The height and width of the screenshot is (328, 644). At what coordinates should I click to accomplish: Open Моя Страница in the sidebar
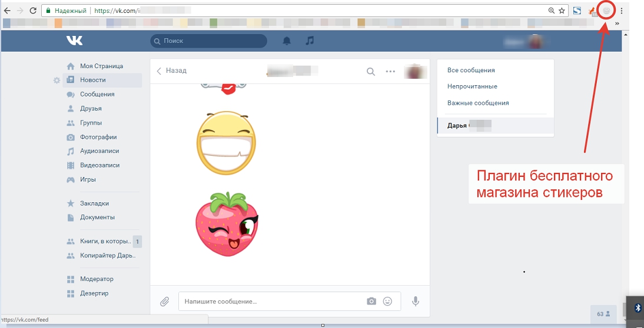[x=101, y=66]
